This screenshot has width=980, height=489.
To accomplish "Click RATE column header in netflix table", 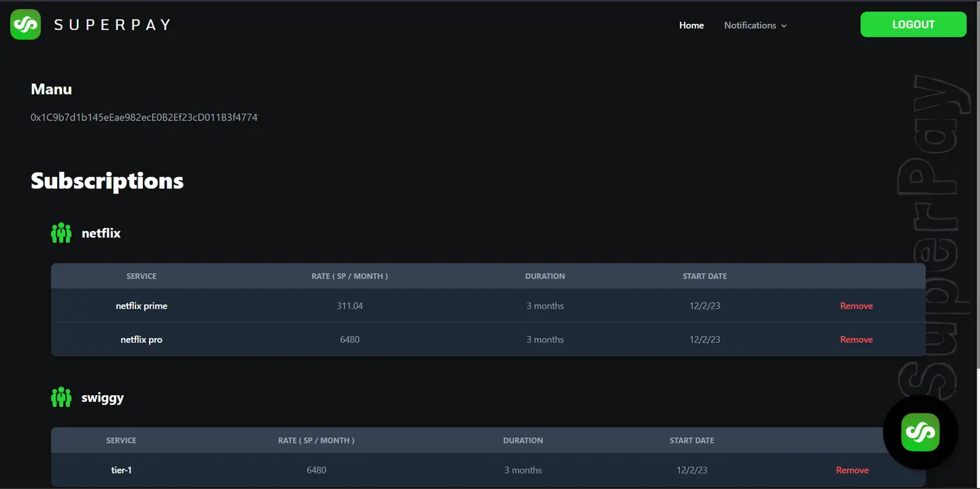I will [x=350, y=276].
